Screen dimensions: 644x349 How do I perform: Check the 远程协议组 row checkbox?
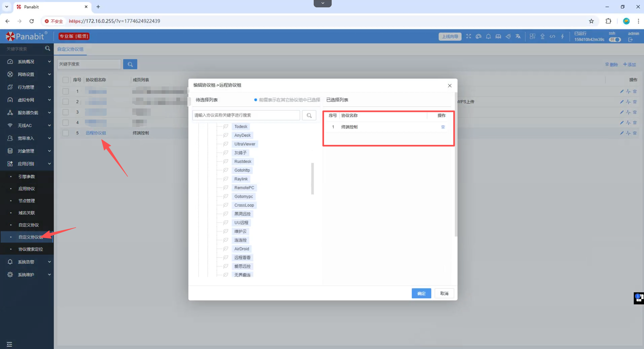pyautogui.click(x=66, y=133)
